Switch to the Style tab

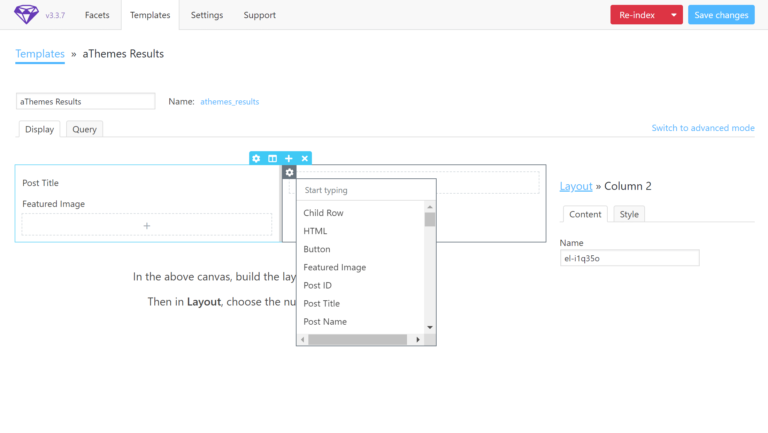click(628, 214)
